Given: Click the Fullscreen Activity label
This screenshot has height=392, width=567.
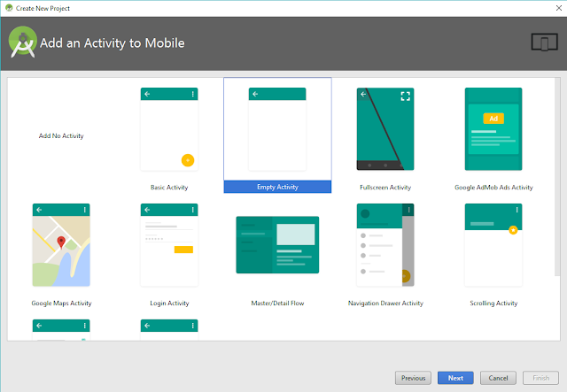Looking at the screenshot, I should coord(385,188).
